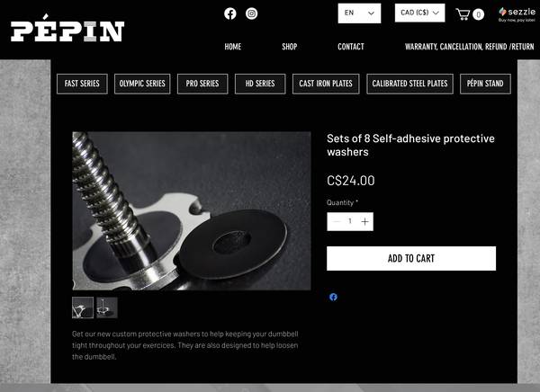Open the CAD (C$) currency dropdown
540x392 pixels.
pyautogui.click(x=419, y=13)
